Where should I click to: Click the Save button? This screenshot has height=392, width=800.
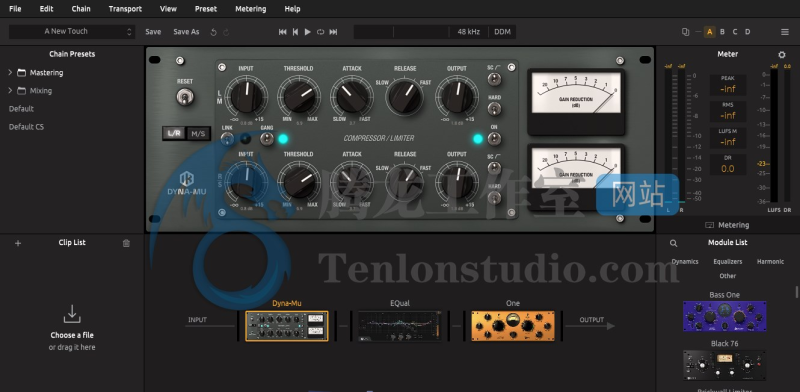[x=153, y=32]
